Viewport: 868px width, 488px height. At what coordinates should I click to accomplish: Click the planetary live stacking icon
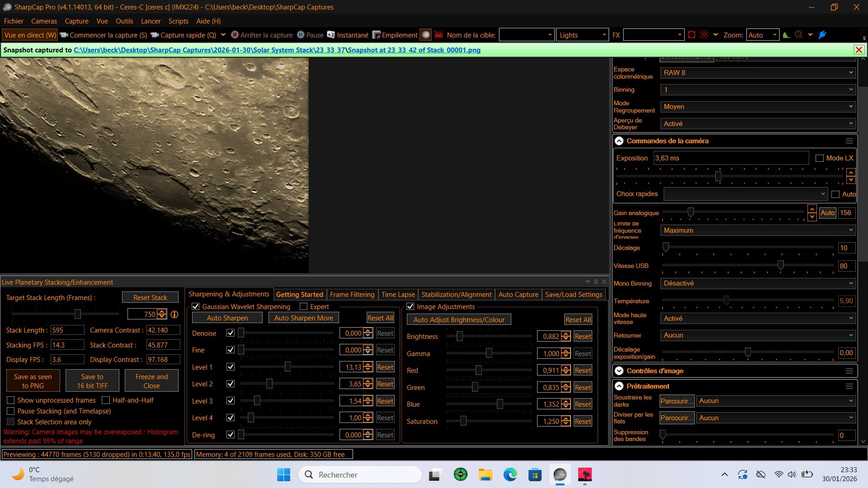(x=425, y=35)
